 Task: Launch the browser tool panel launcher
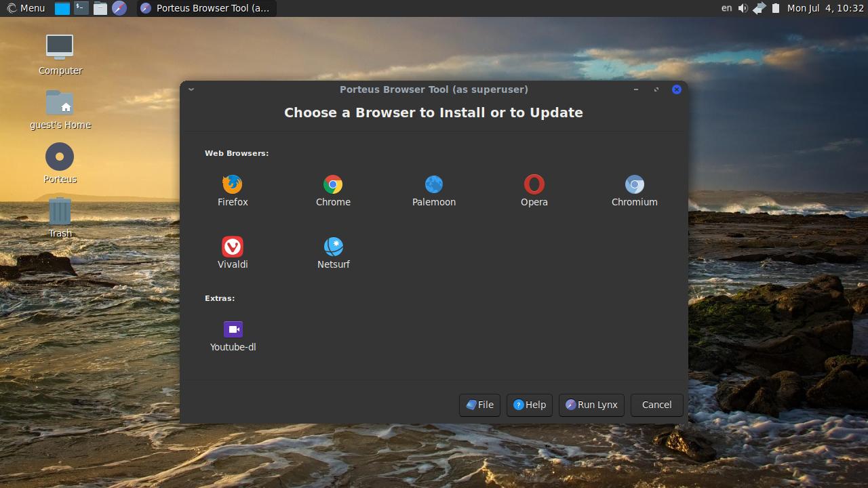119,8
